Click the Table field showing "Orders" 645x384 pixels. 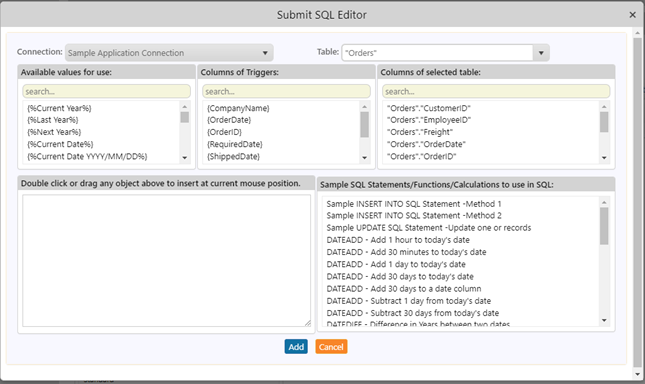[437, 53]
